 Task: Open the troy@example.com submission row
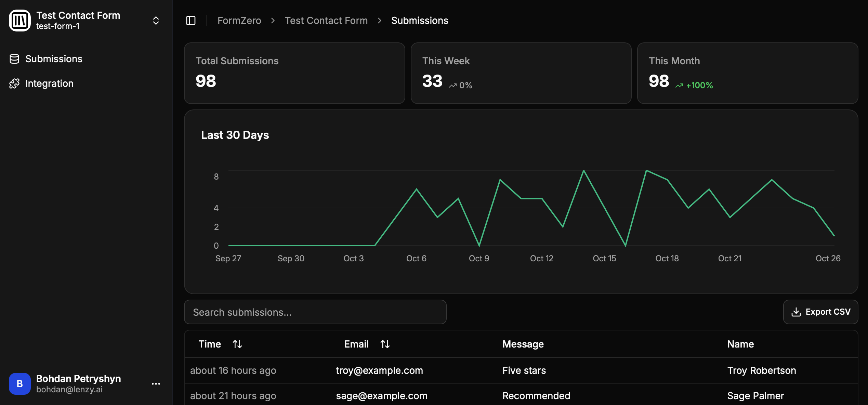(x=379, y=370)
